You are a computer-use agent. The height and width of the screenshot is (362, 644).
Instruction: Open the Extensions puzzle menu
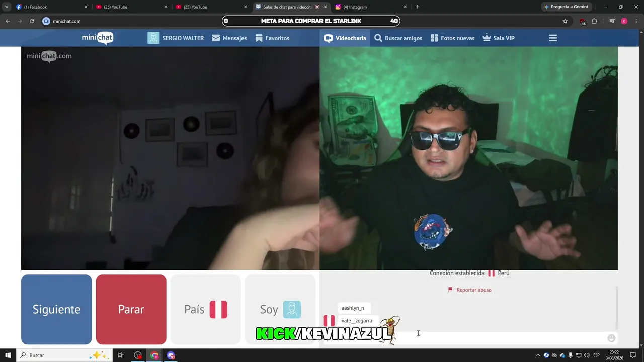pyautogui.click(x=594, y=21)
